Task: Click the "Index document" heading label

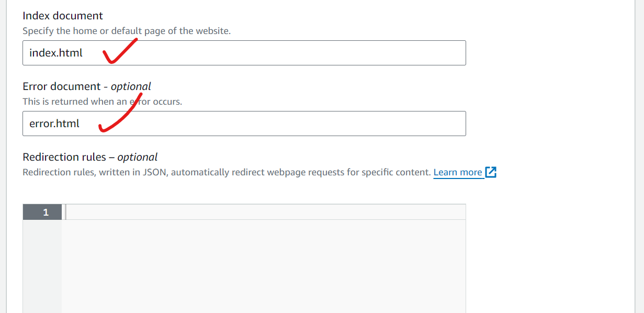Action: point(63,16)
